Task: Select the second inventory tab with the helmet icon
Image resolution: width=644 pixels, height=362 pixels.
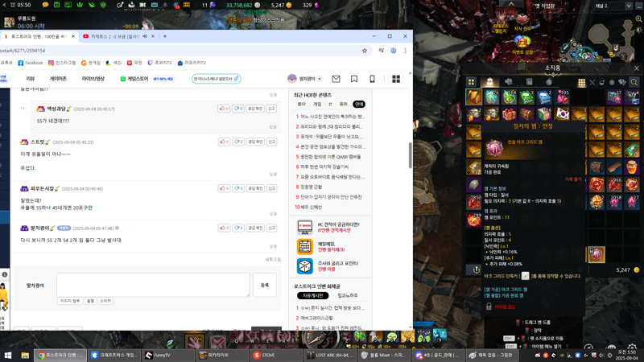Action: point(509,82)
